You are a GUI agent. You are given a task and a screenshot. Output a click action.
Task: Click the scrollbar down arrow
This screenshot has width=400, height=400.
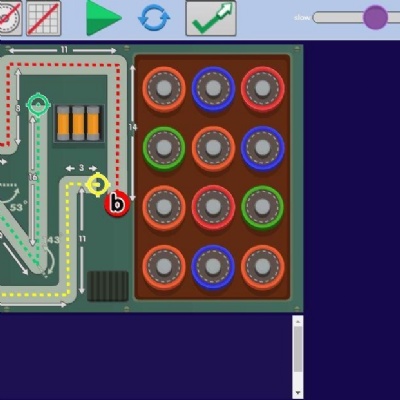pyautogui.click(x=298, y=393)
